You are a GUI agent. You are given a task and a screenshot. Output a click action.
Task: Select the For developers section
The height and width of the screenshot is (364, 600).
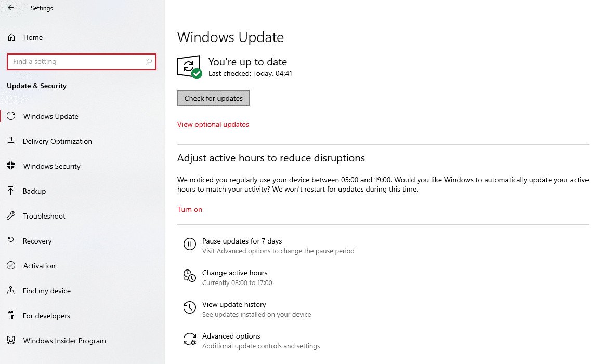(x=46, y=316)
